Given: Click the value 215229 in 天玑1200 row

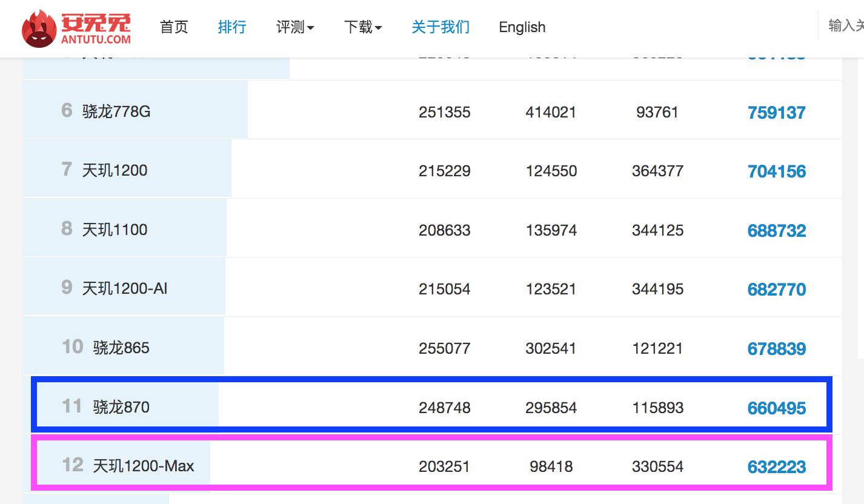Looking at the screenshot, I should (x=445, y=171).
